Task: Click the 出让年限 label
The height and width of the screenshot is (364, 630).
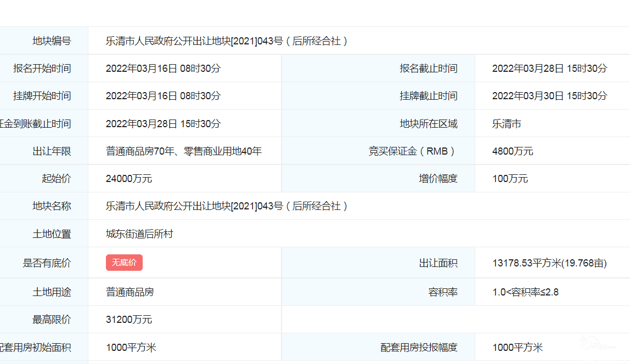Action: 52,151
